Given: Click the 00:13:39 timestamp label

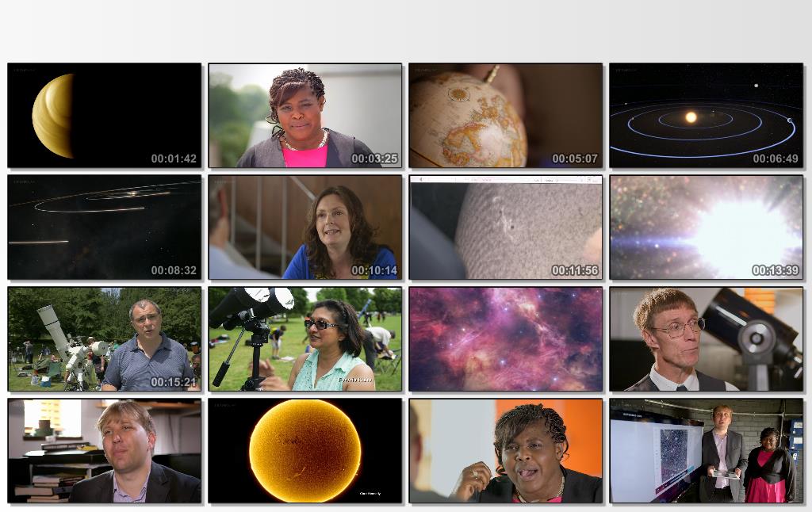Looking at the screenshot, I should click(776, 271).
